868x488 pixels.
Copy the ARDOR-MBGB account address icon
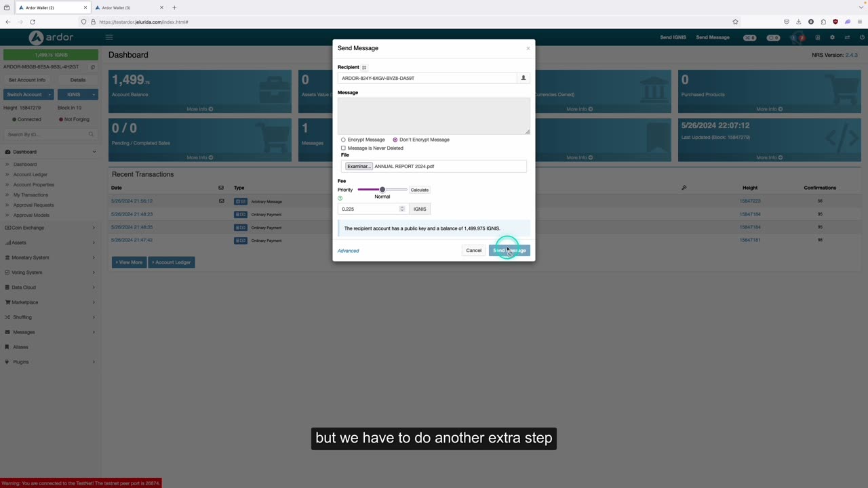coord(93,67)
